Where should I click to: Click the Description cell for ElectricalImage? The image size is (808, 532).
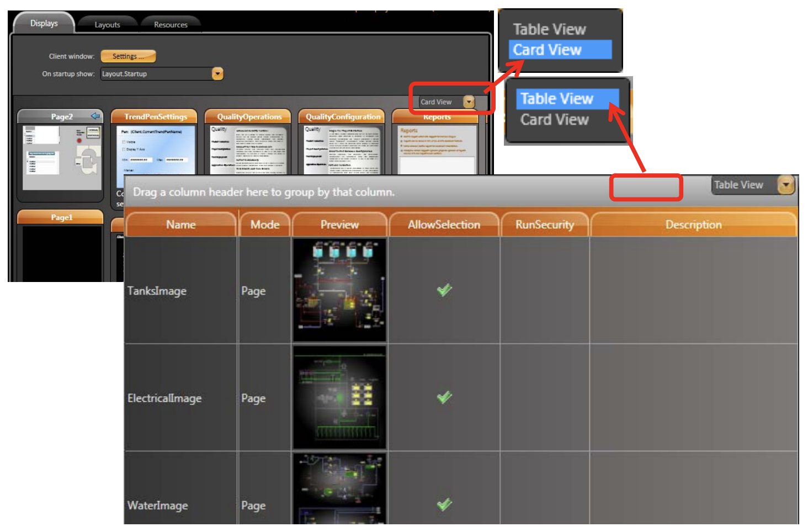[694, 398]
